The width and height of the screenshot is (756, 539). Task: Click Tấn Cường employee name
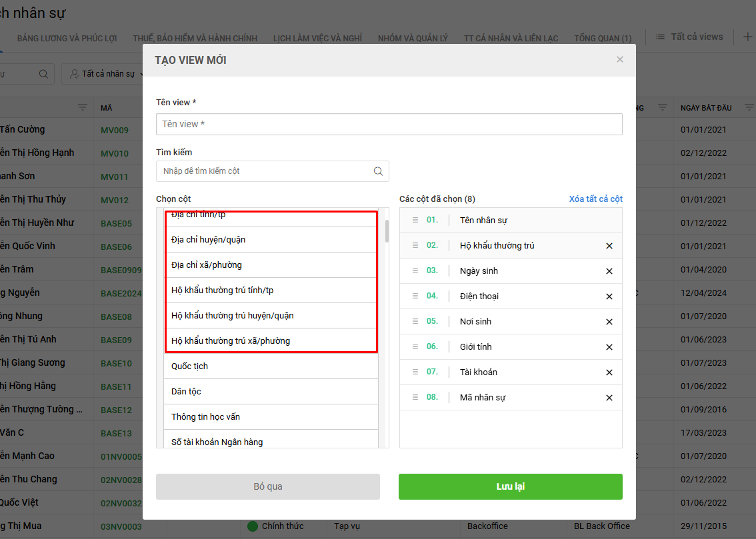(x=22, y=129)
